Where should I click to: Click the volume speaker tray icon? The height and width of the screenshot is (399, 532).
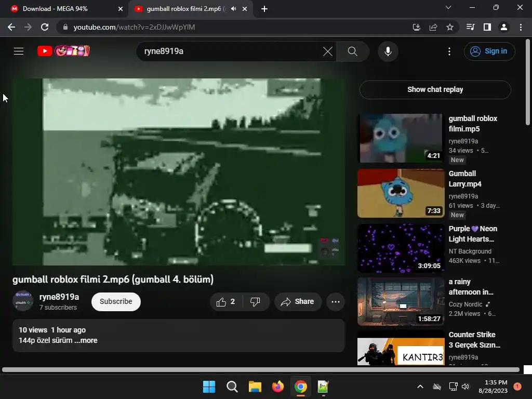pyautogui.click(x=465, y=387)
